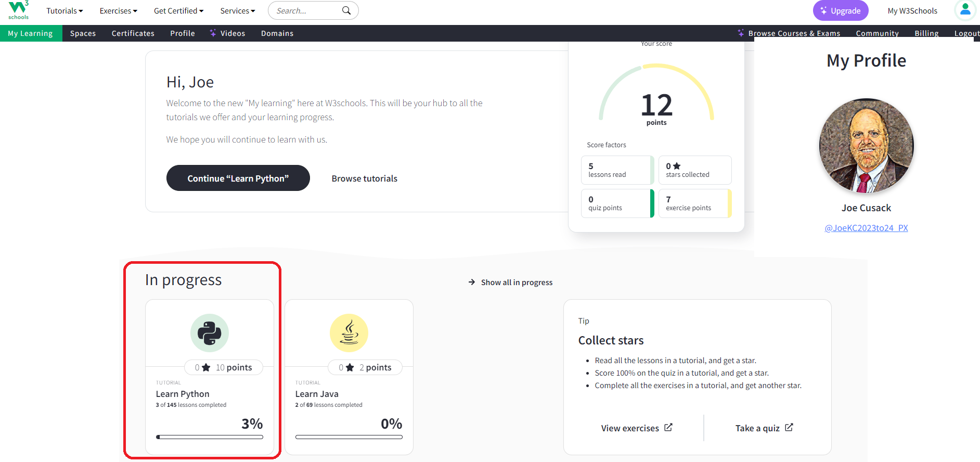The height and width of the screenshot is (462, 980).
Task: Expand the Exercises dropdown menu
Action: pyautogui.click(x=118, y=11)
